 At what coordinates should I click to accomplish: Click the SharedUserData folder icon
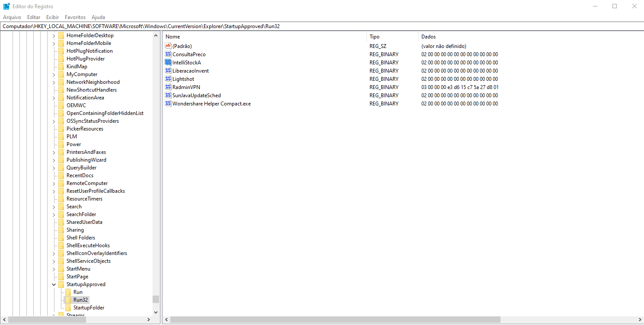click(61, 222)
